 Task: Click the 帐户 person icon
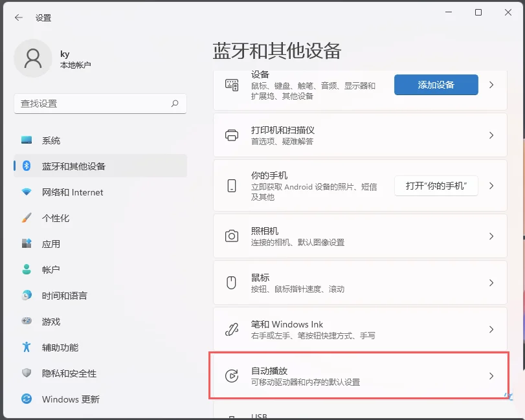coord(27,269)
